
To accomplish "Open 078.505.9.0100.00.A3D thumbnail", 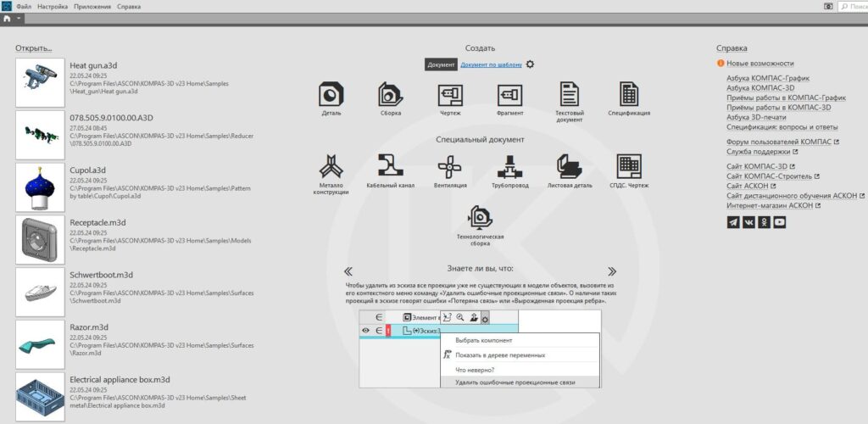I will coord(40,135).
